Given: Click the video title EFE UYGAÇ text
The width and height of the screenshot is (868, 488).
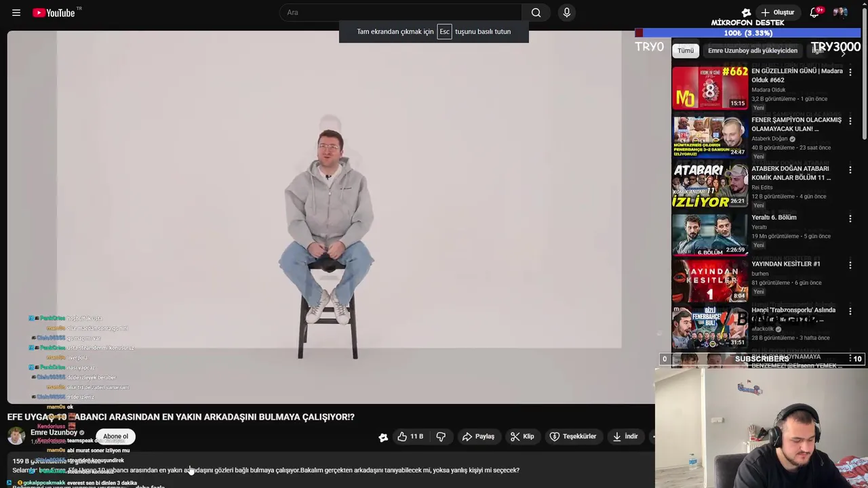Looking at the screenshot, I should click(181, 417).
